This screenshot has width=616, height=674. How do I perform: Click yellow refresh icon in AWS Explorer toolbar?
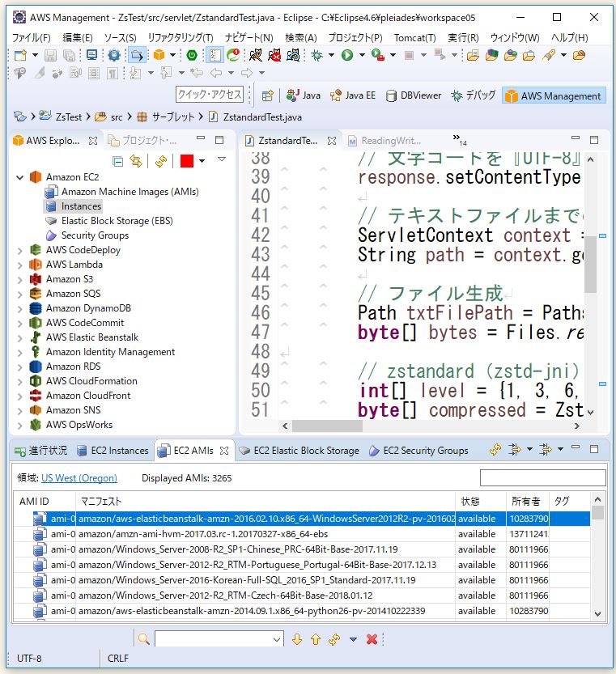(161, 162)
